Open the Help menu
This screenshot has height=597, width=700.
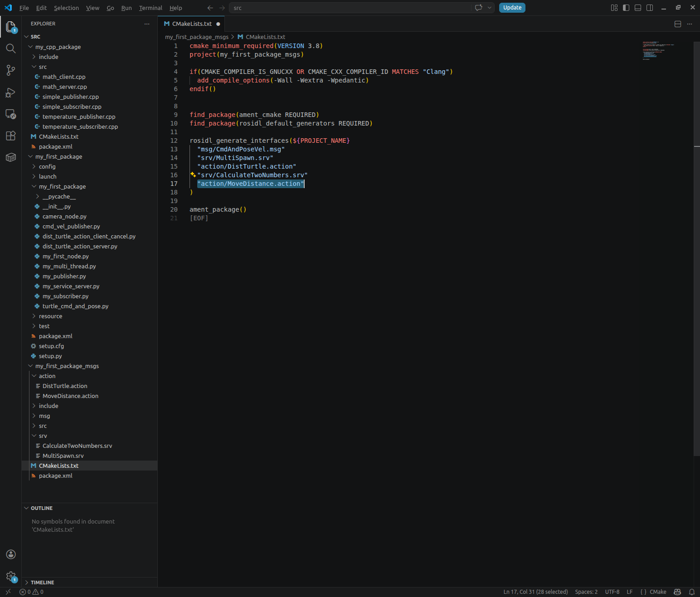point(176,8)
